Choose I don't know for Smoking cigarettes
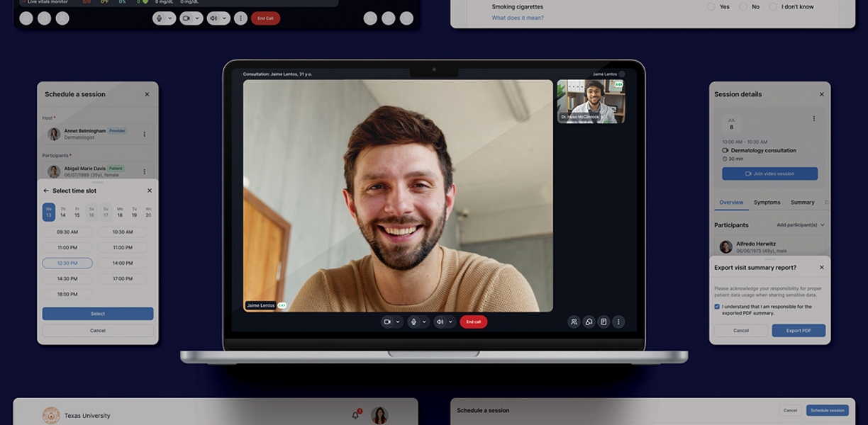This screenshot has height=425, width=868. point(773,7)
